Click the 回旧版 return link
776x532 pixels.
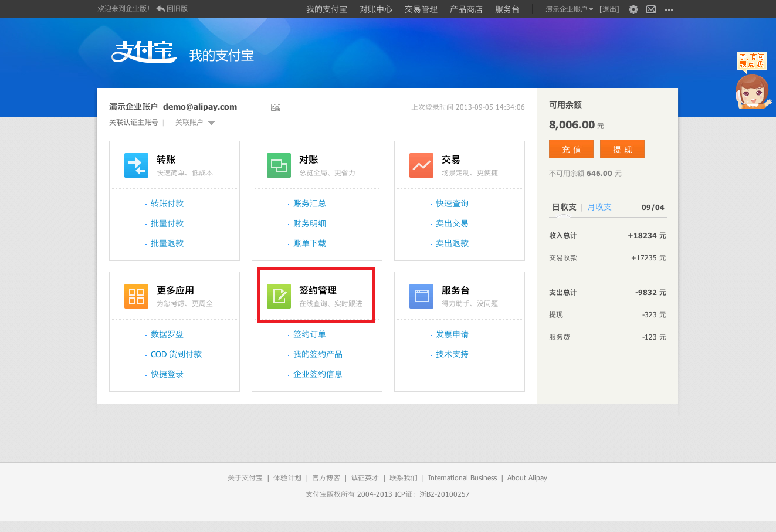coord(172,9)
